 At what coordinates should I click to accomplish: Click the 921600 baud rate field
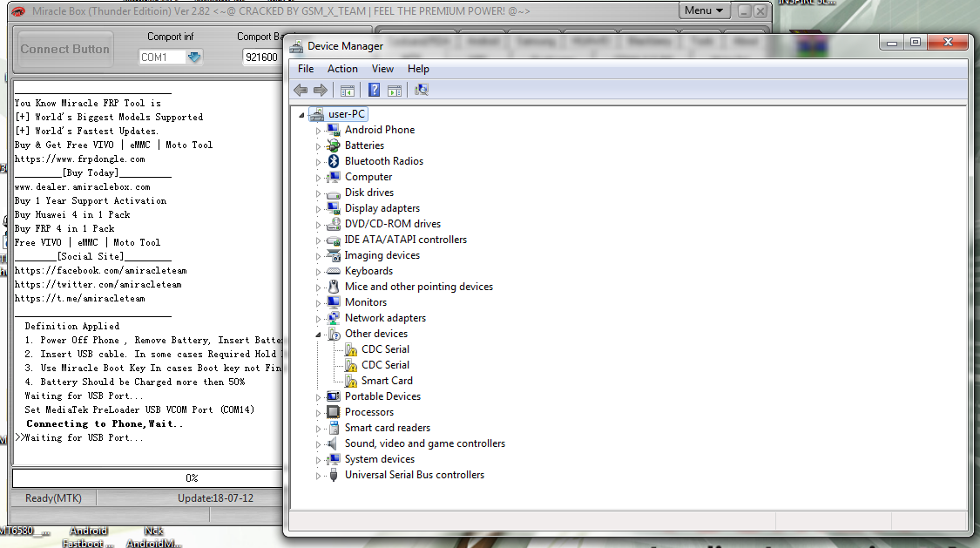[262, 57]
